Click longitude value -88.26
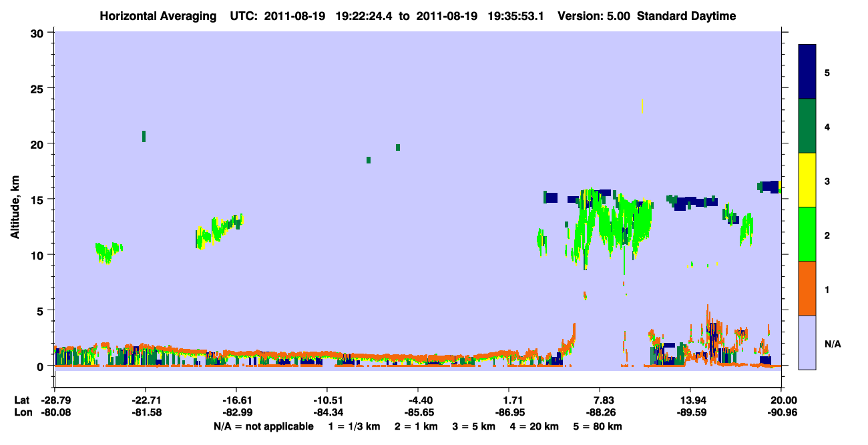This screenshot has width=868, height=445. click(600, 412)
